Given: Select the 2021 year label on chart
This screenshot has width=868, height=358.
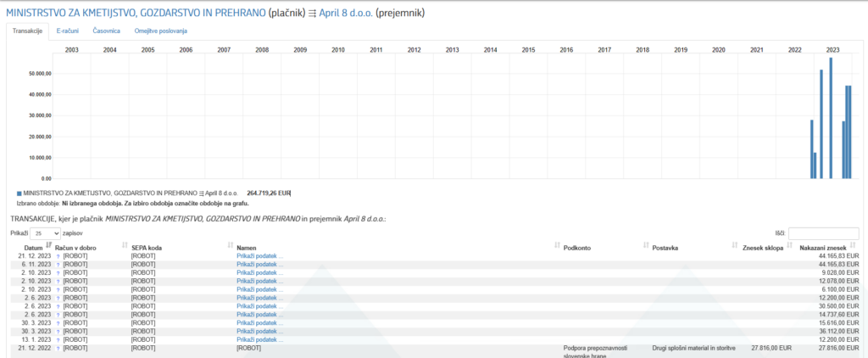Looking at the screenshot, I should point(756,50).
